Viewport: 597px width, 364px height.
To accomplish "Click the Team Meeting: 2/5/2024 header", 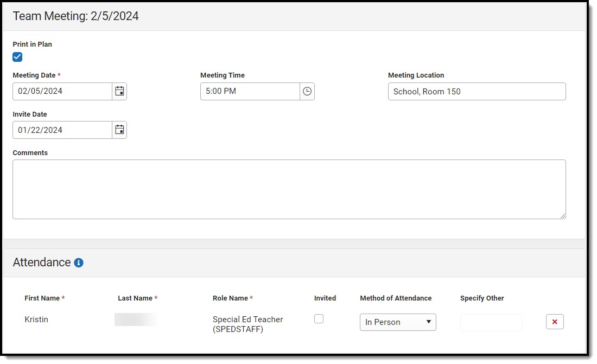I will 76,16.
